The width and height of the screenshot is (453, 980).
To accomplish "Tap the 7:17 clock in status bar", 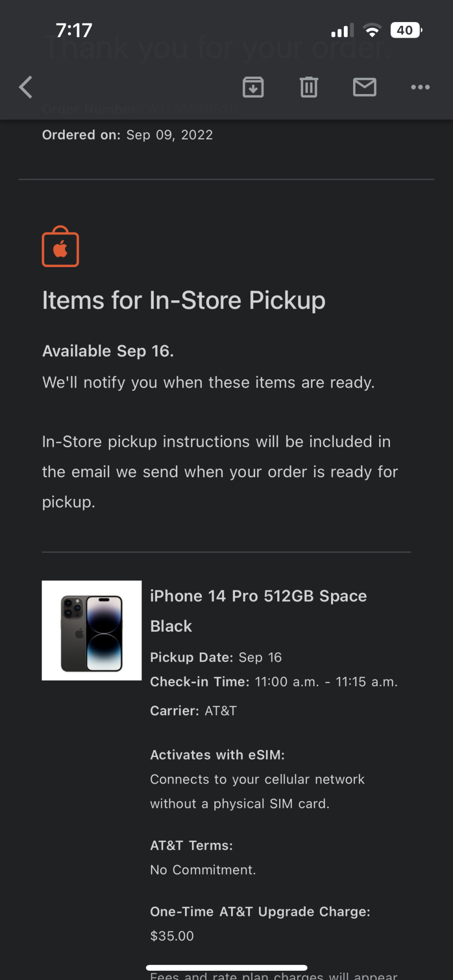I will click(74, 30).
